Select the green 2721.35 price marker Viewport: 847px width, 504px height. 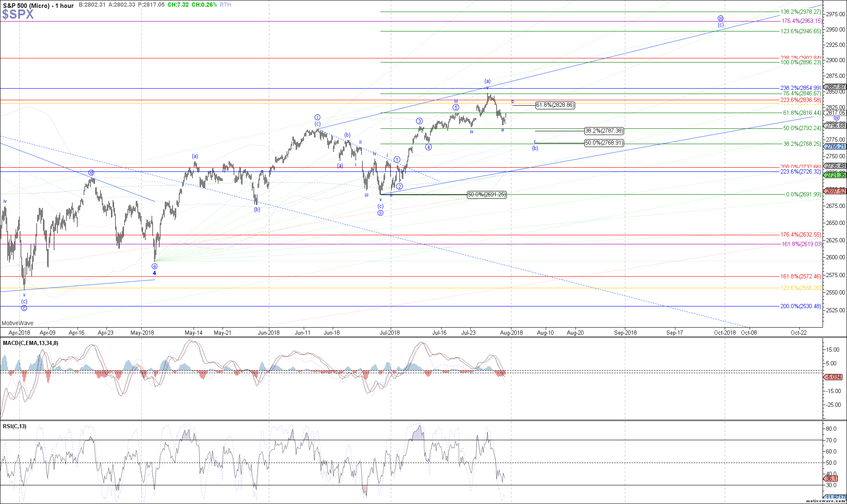pyautogui.click(x=835, y=175)
